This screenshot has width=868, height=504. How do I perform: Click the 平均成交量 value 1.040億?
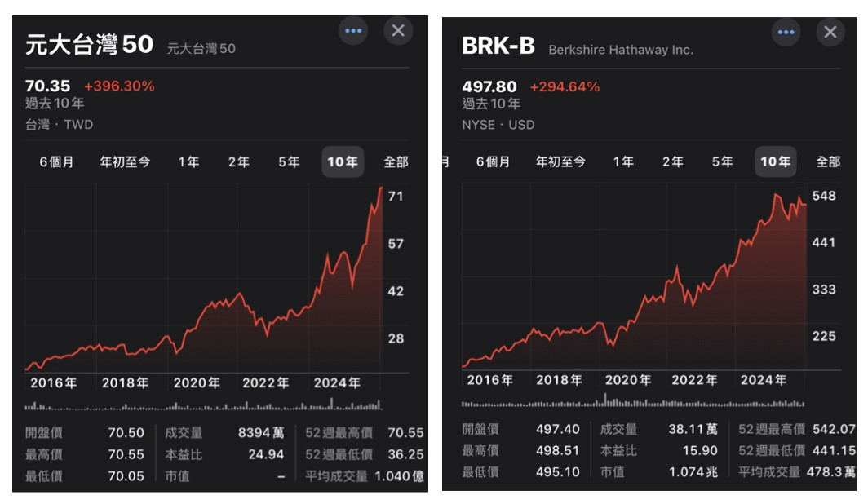(399, 475)
